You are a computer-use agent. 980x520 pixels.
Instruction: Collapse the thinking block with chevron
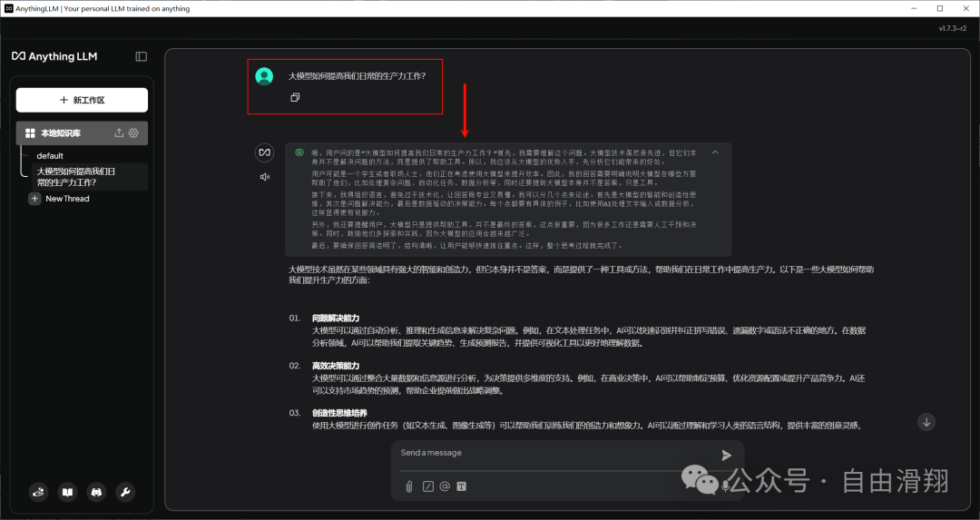715,152
